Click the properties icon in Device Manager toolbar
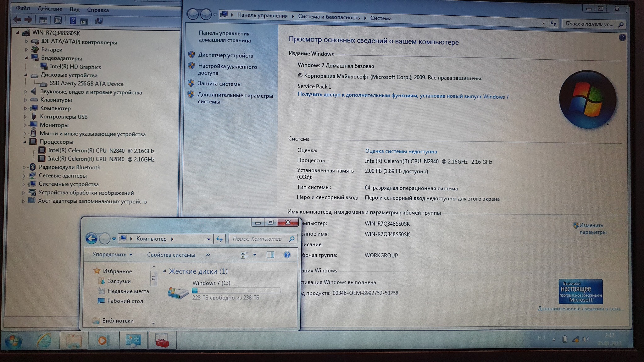This screenshot has height=362, width=644. pyautogui.click(x=58, y=21)
